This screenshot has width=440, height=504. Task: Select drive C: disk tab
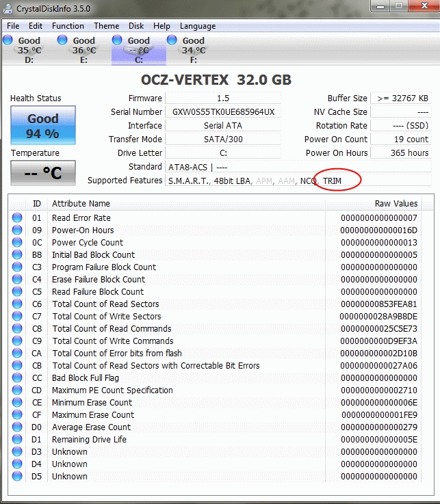(x=139, y=49)
